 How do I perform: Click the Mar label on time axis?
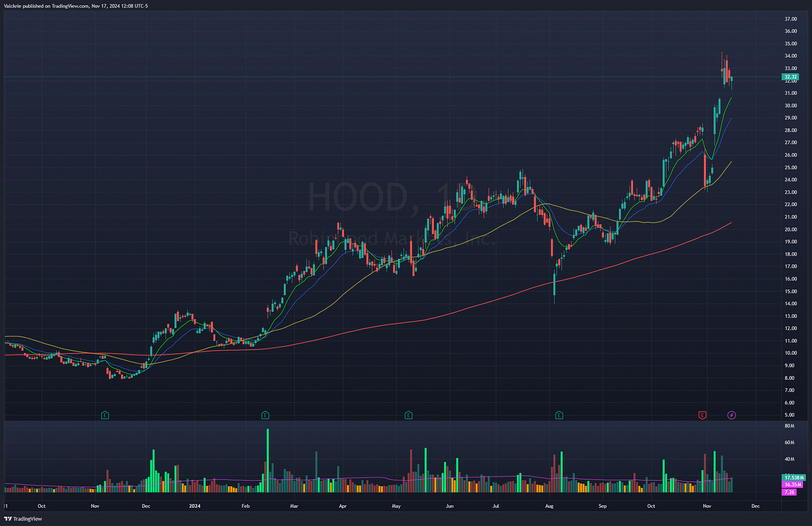click(x=294, y=506)
